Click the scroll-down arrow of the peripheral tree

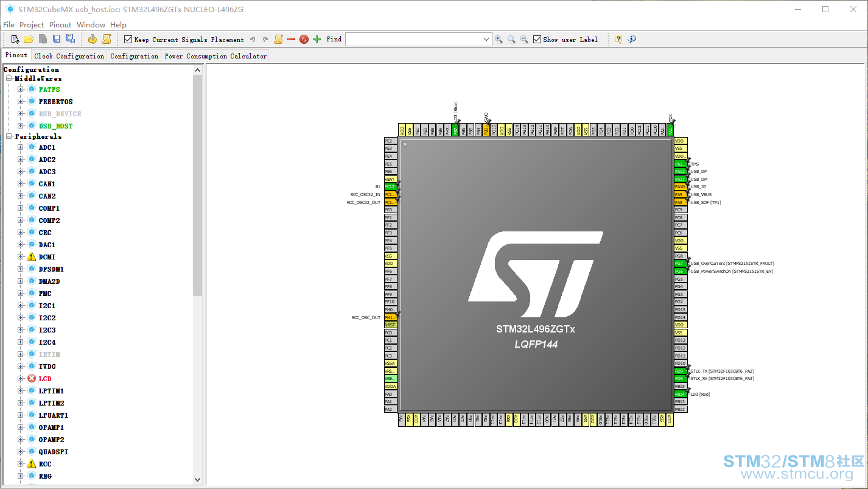[x=198, y=480]
